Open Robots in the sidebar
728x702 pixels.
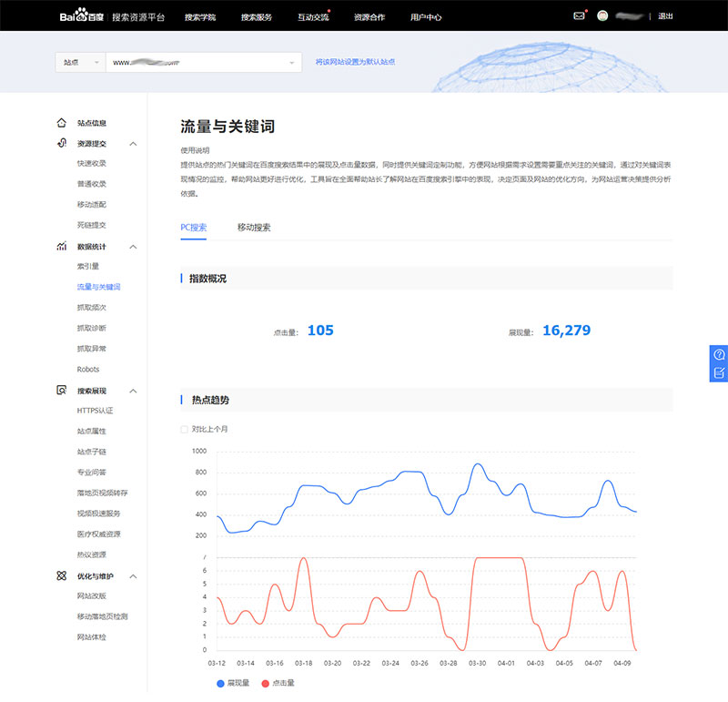(88, 370)
